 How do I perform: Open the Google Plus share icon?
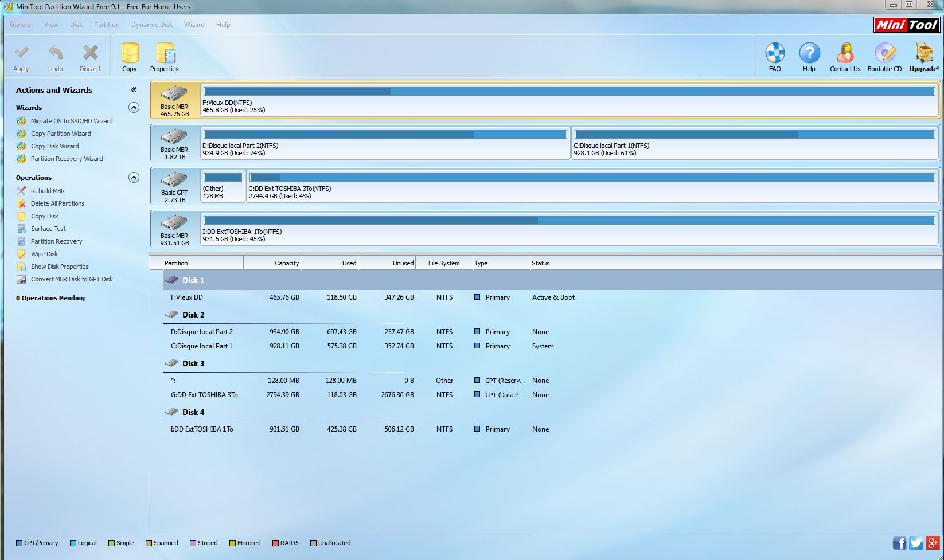[933, 543]
